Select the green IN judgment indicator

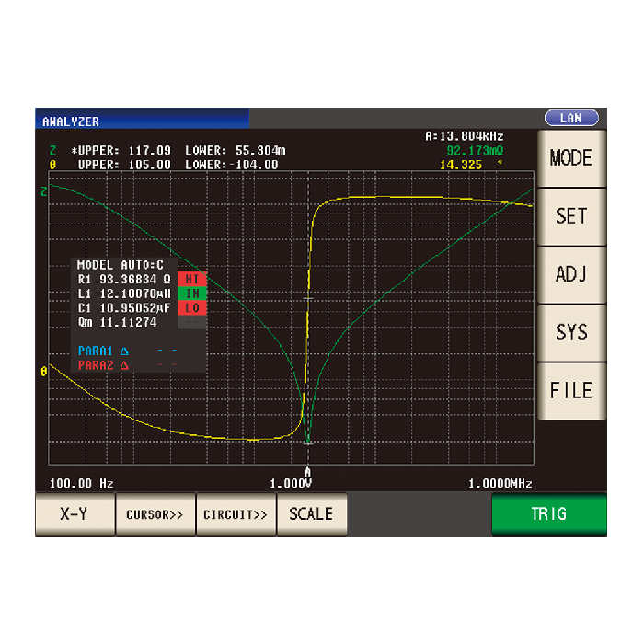point(192,293)
